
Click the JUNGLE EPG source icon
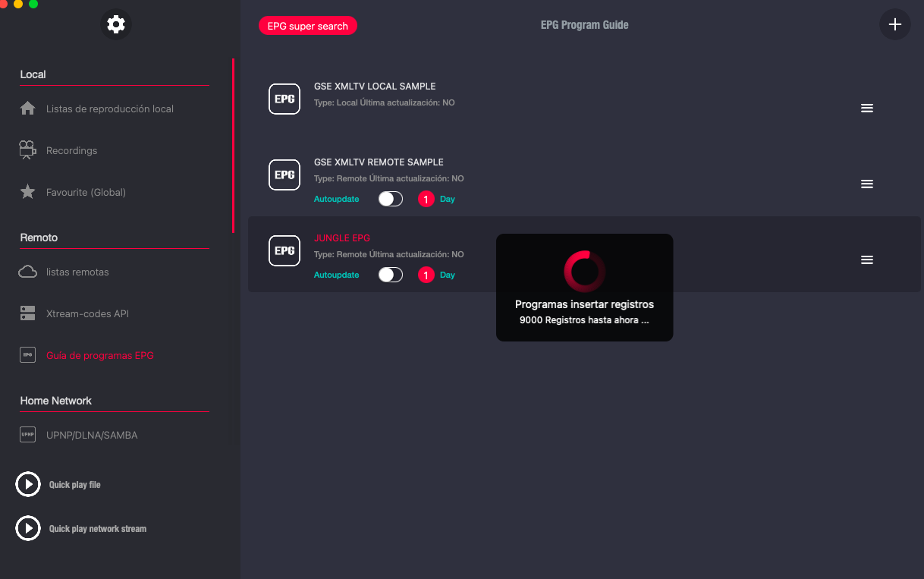(x=284, y=250)
